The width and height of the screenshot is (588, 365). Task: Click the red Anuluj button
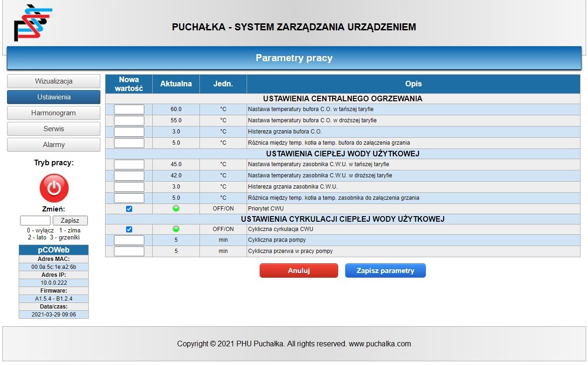[299, 271]
